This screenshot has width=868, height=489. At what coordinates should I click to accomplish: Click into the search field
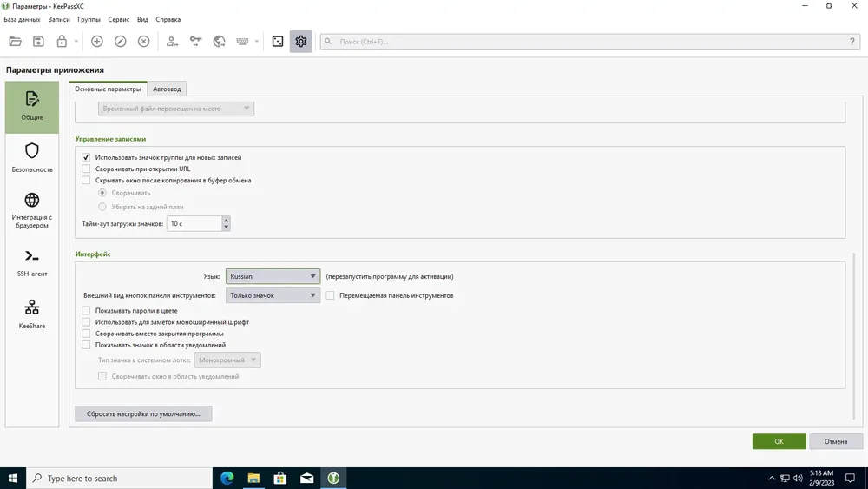pos(589,42)
